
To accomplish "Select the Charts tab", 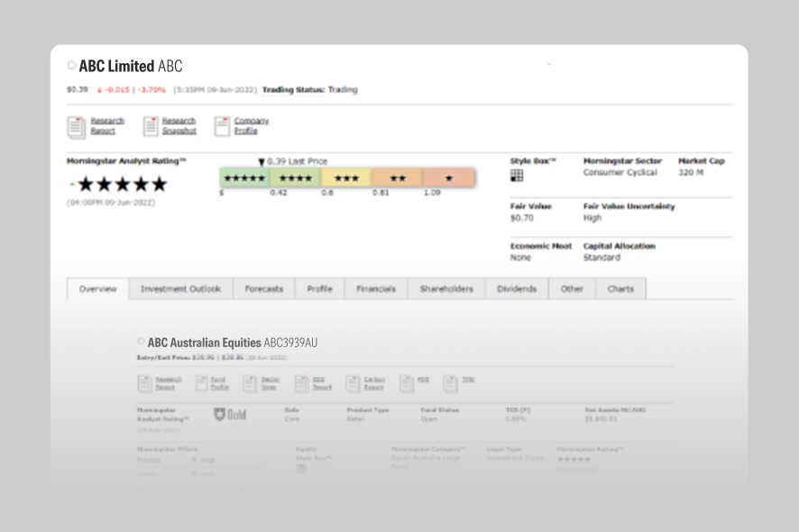I will click(x=620, y=289).
